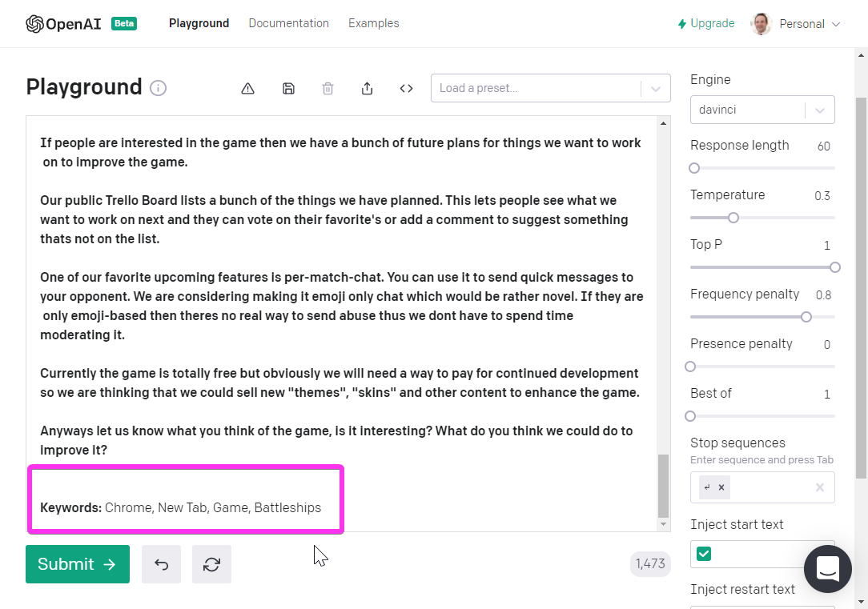
Task: Click the Temperature slider handle
Action: coord(733,218)
